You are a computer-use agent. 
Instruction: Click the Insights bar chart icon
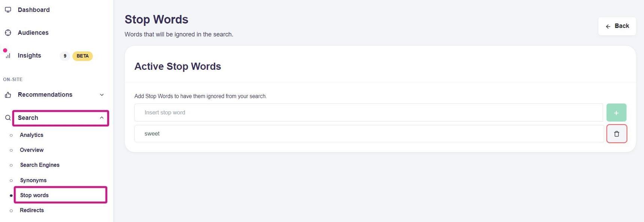pyautogui.click(x=8, y=56)
